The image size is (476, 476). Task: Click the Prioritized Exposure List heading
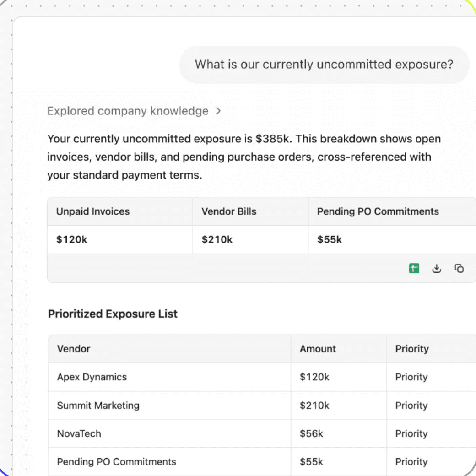113,314
